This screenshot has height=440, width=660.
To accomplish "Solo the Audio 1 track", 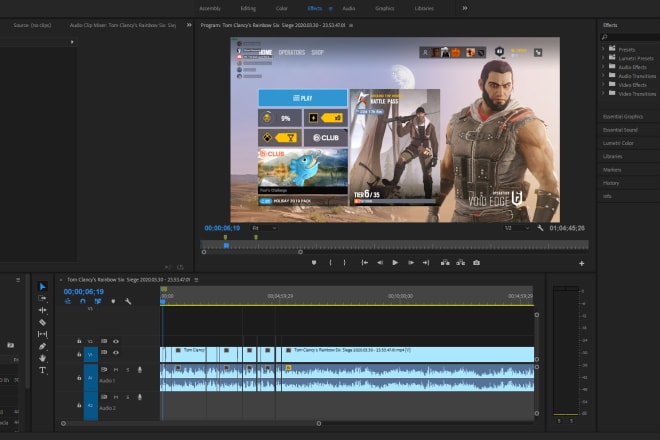I will [x=128, y=370].
